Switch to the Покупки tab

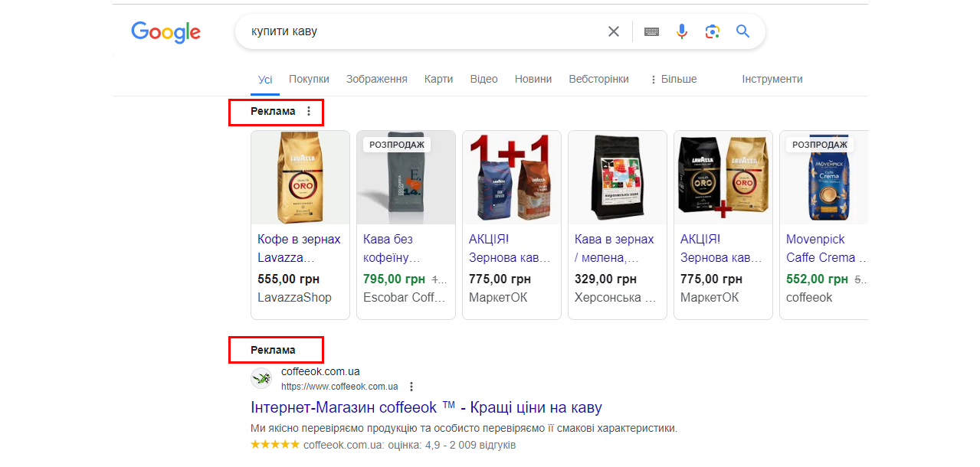309,79
